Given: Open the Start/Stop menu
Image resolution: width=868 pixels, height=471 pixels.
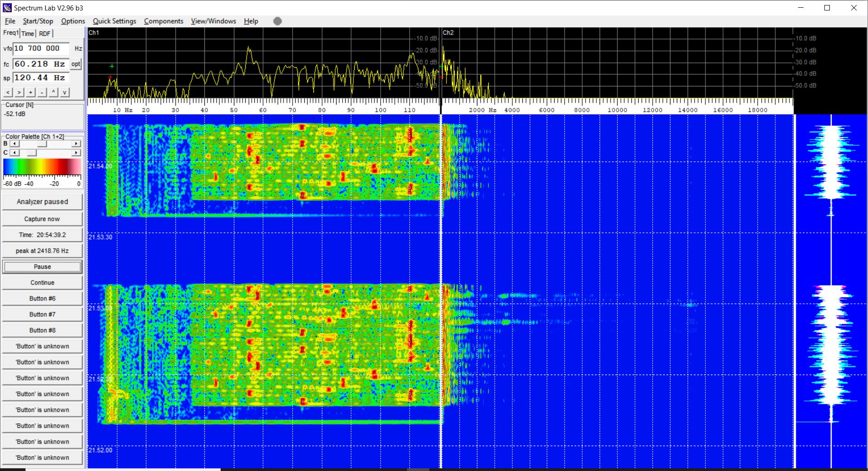Looking at the screenshot, I should tap(38, 21).
